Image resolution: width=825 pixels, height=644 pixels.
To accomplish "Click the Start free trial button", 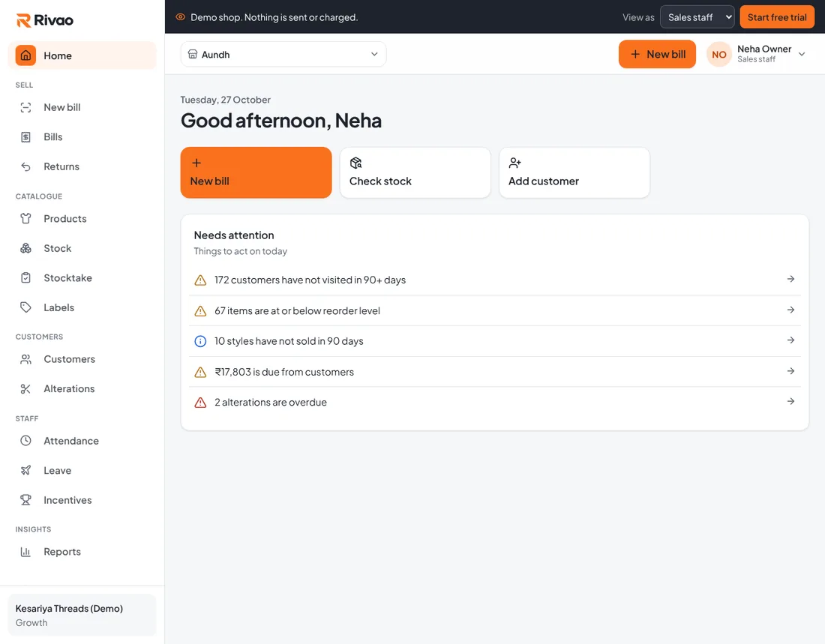I will click(x=777, y=16).
